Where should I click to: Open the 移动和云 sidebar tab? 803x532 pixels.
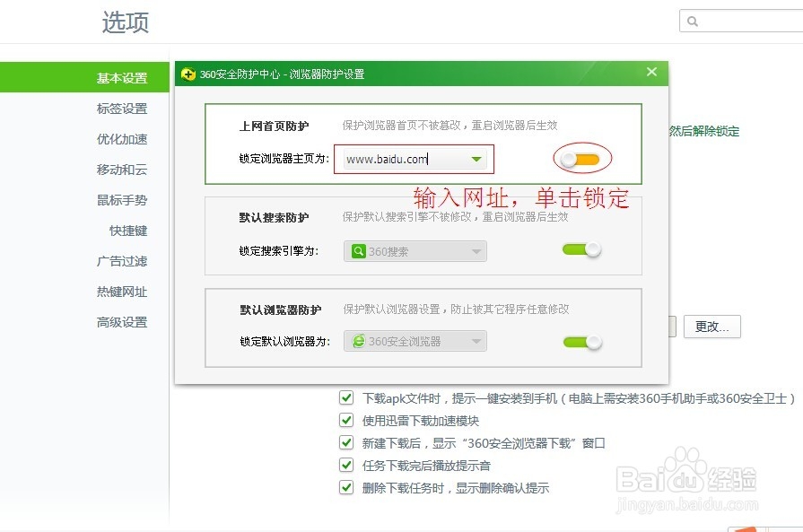122,170
